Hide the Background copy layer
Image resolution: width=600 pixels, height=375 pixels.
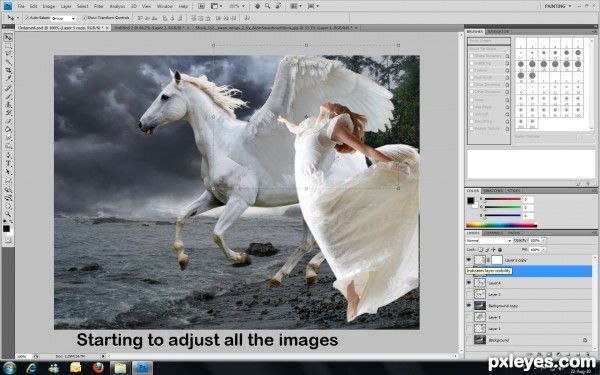[469, 305]
